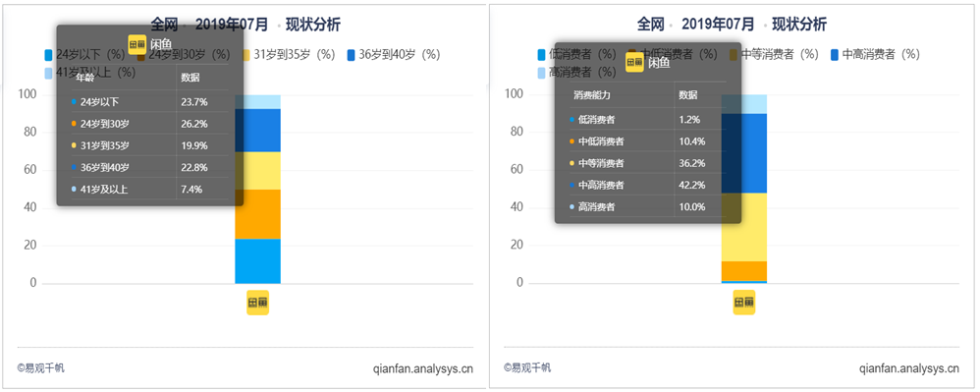Viewport: 980px width, 392px height.
Task: Click the 24岁以下 bar segment in the left chart
Action: coord(257,261)
